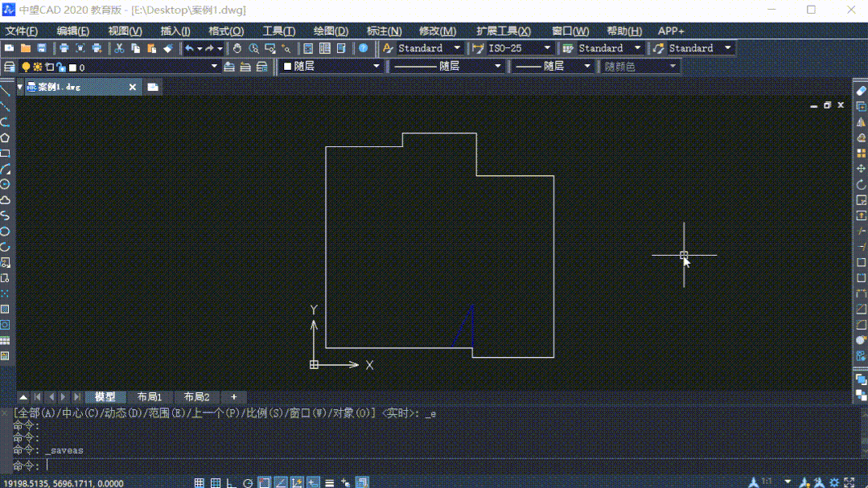This screenshot has width=868, height=488.
Task: Open print preview
Action: click(80, 49)
